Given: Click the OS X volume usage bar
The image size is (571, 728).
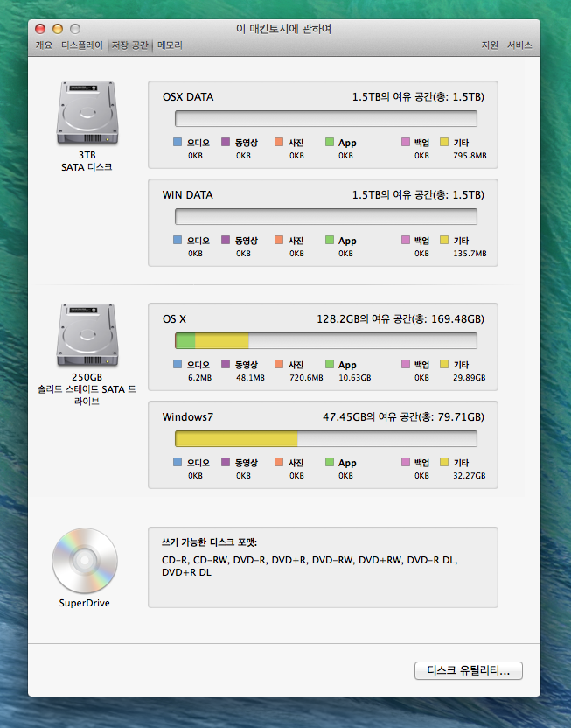Looking at the screenshot, I should coord(325,341).
